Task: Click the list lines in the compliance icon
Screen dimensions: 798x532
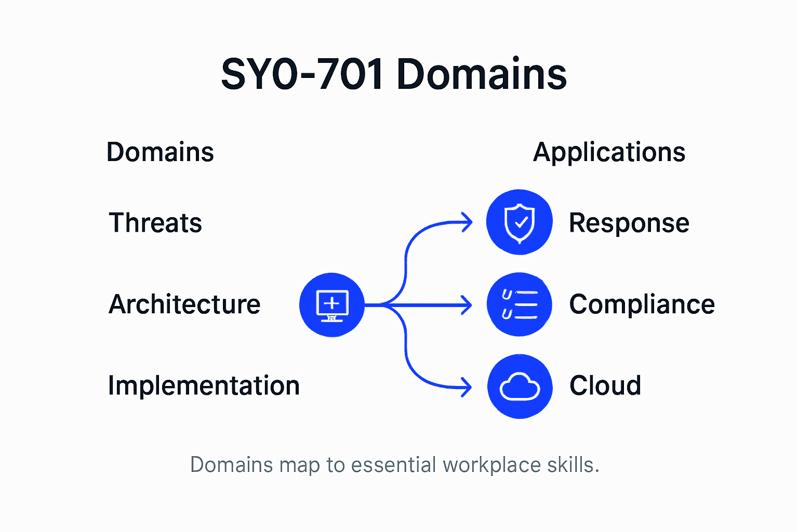Action: click(526, 304)
